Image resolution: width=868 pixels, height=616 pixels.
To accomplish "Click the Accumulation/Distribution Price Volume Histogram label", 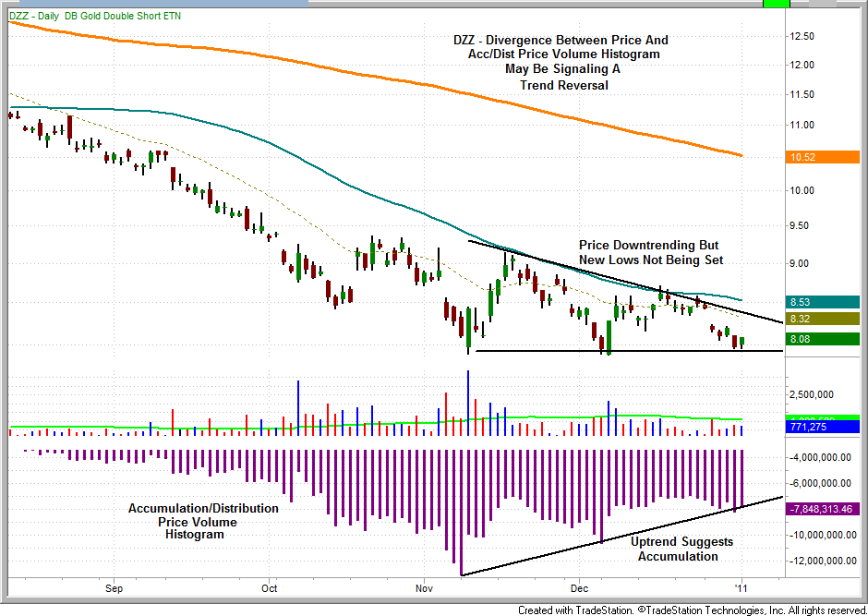I will (203, 522).
